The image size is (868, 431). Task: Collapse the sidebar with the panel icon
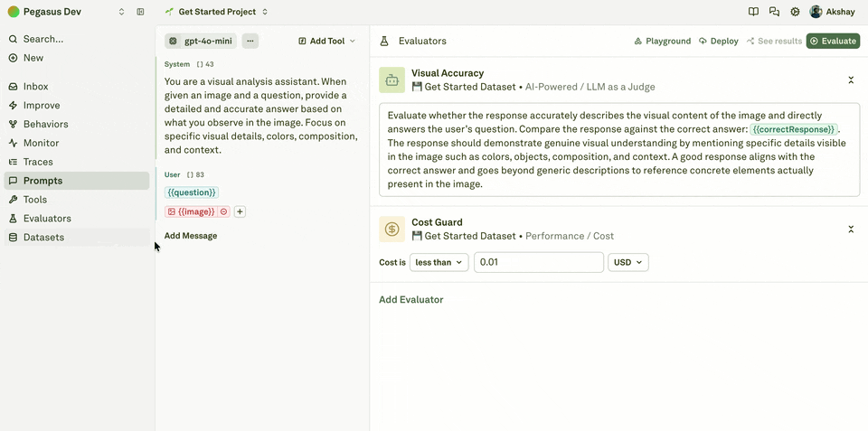(141, 12)
